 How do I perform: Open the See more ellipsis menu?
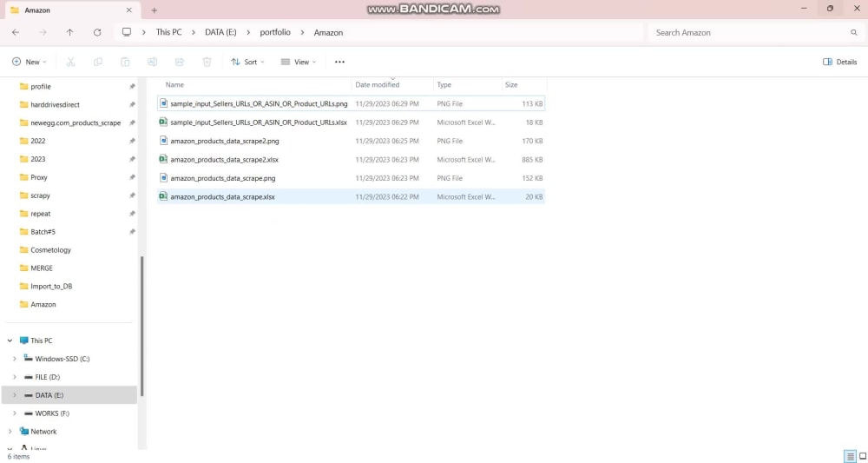point(340,62)
